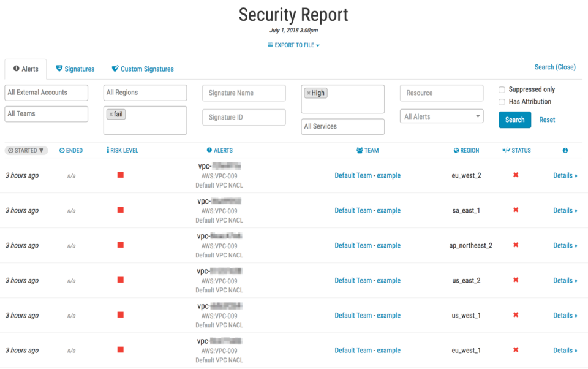Enable the Suppressed only checkbox
588x369 pixels.
(502, 89)
